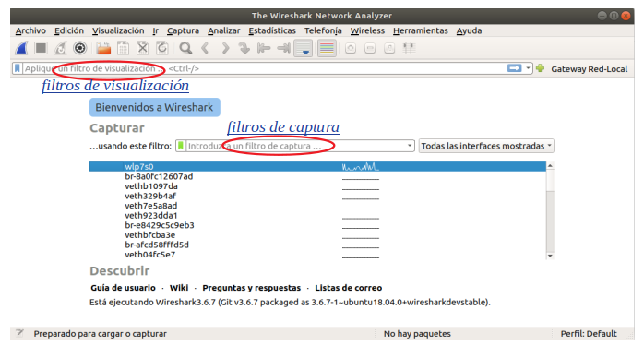Click the expert information status bar icon
The image size is (644, 346).
[x=19, y=333]
